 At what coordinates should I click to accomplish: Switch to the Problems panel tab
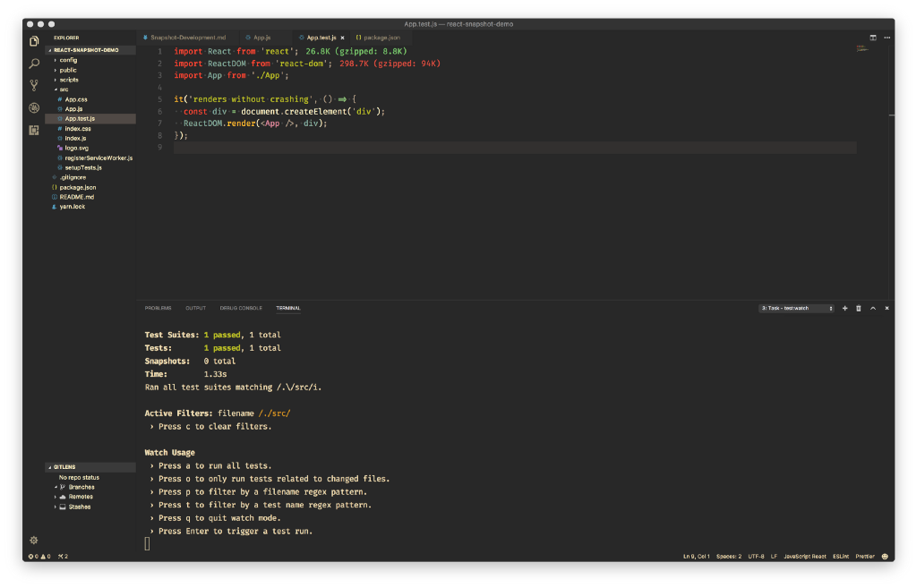point(158,308)
